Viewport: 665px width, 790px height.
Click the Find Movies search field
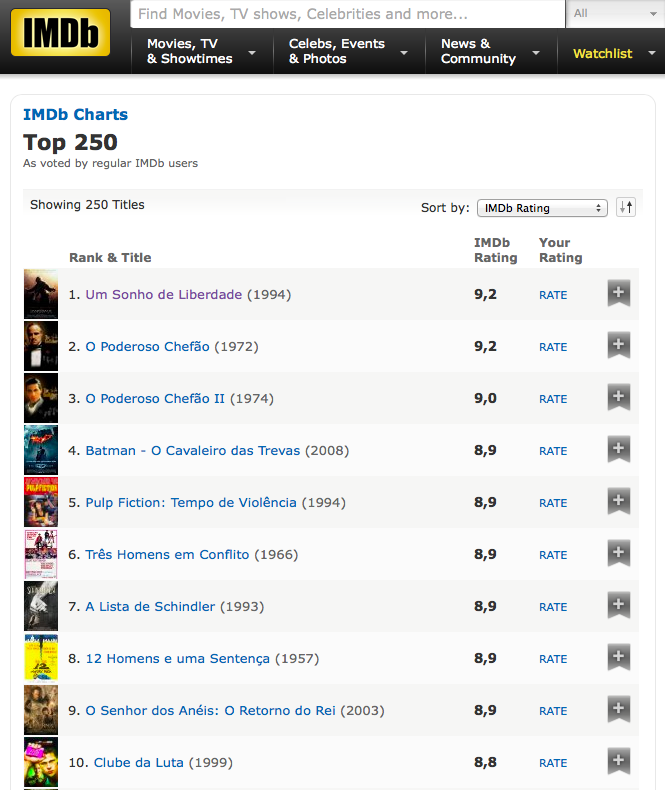coord(347,14)
